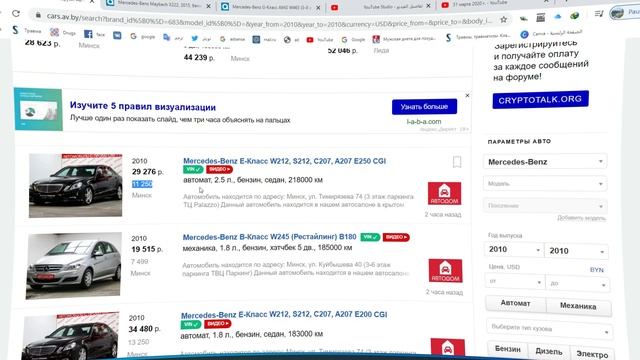Viewport: 640px width, 360px height.
Task: Open the mail.ru bookmark
Action: (264, 39)
